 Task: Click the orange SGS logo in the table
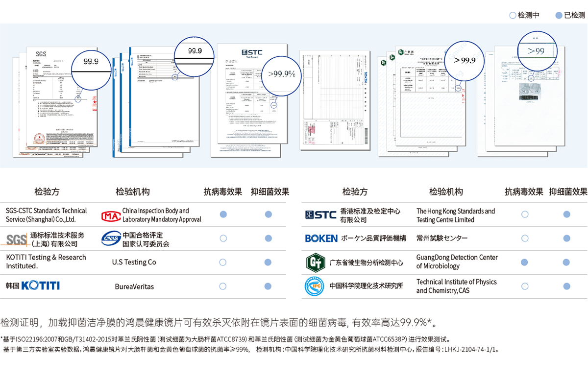pos(17,239)
